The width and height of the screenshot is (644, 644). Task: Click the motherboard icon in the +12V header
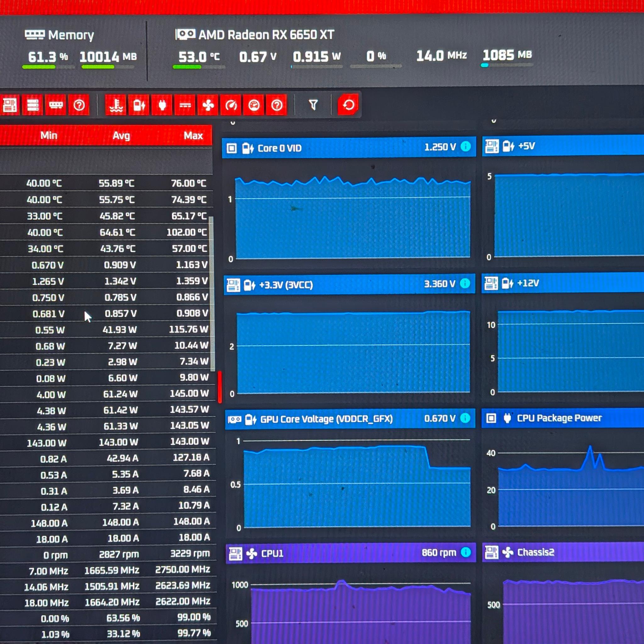pyautogui.click(x=491, y=283)
